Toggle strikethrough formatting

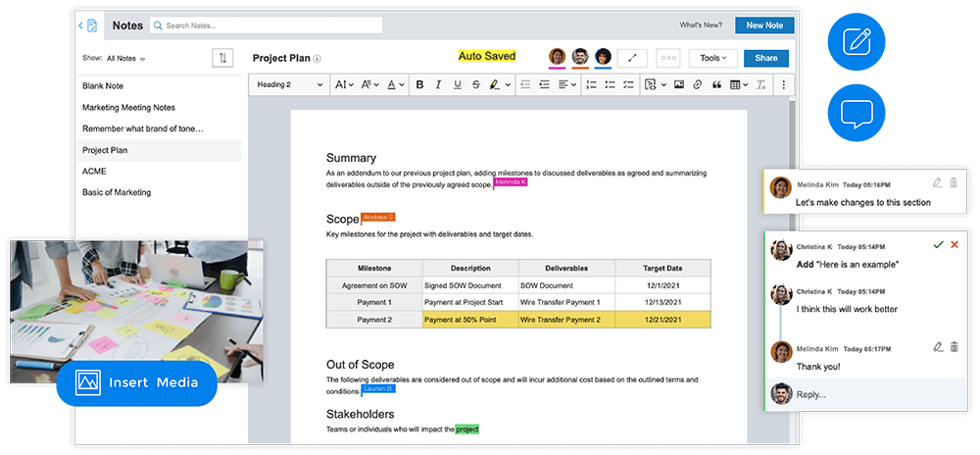click(x=476, y=84)
